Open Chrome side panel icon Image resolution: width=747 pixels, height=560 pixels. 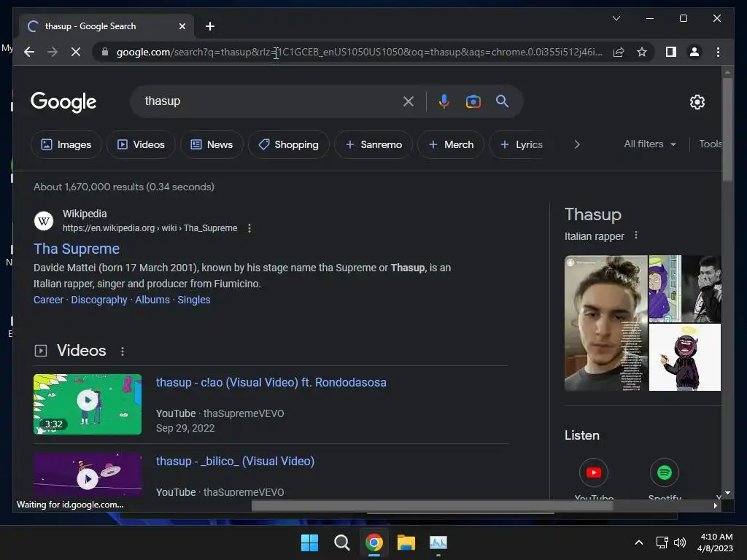coord(671,52)
